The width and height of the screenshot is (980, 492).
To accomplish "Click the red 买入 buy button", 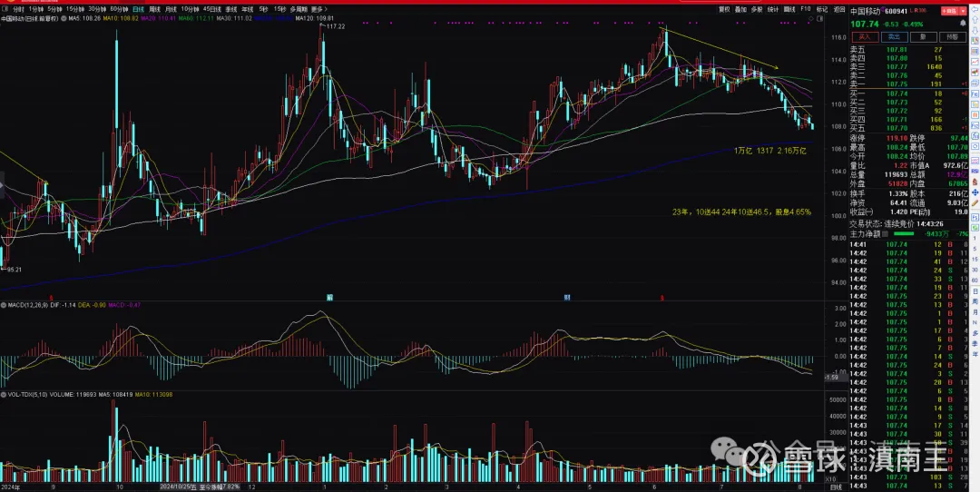I will [865, 37].
